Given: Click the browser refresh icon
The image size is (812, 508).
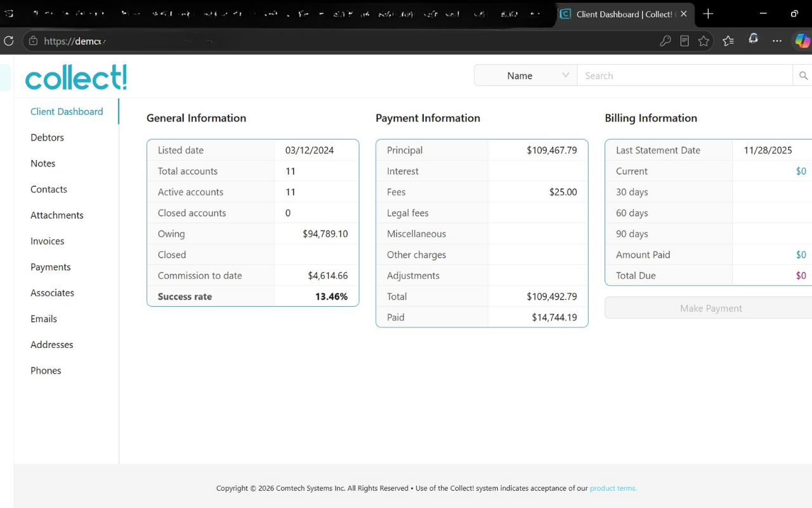Looking at the screenshot, I should point(8,41).
